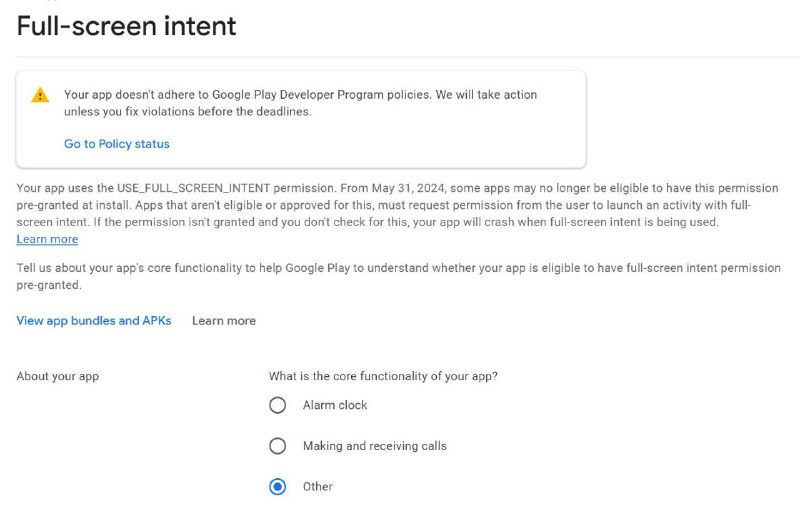The height and width of the screenshot is (520, 800).
Task: Click Learn more beside View app bundles
Action: click(224, 320)
